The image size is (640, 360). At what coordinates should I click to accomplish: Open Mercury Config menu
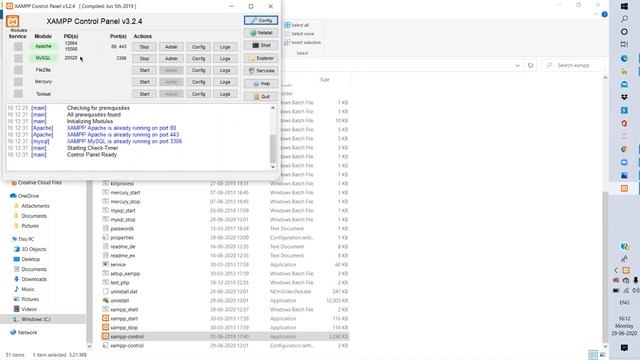click(198, 82)
